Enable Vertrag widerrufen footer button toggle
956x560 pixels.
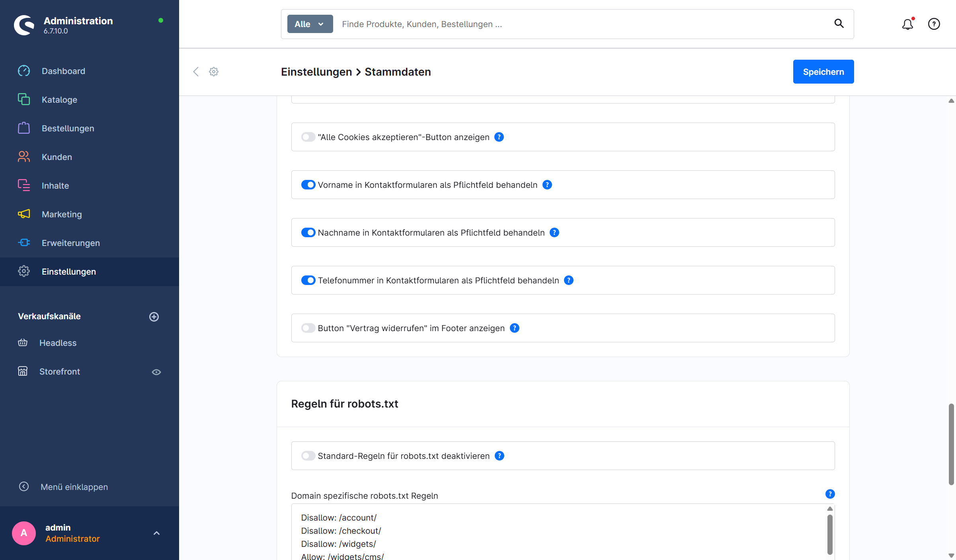pyautogui.click(x=308, y=328)
